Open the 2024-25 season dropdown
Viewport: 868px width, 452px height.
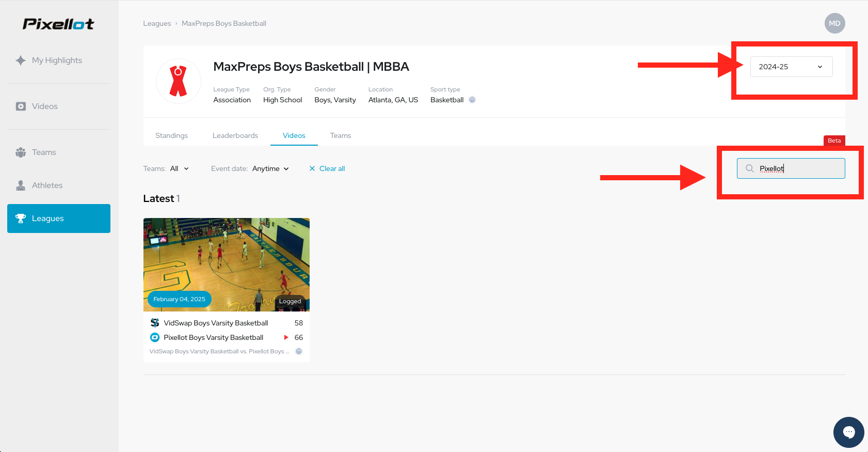click(x=791, y=67)
